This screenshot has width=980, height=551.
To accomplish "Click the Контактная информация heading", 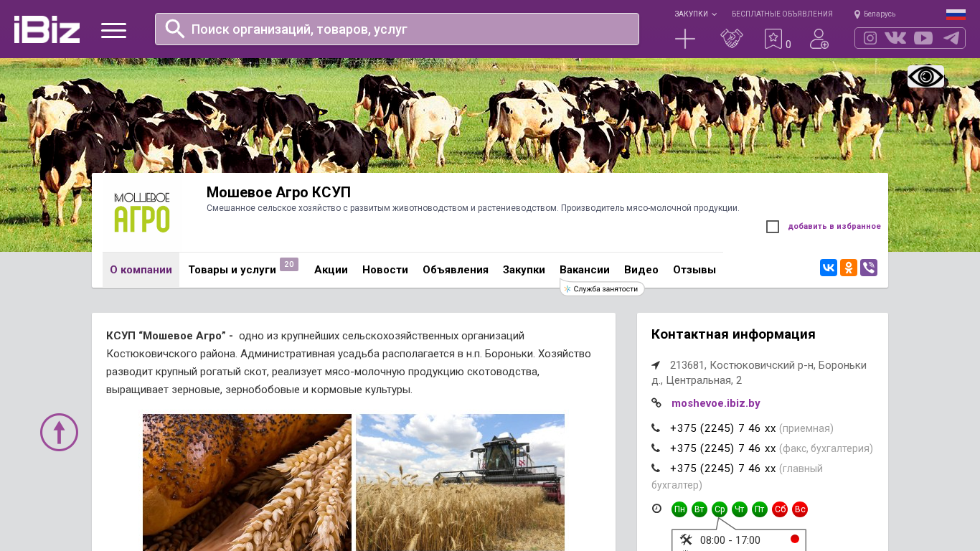I will click(x=733, y=334).
